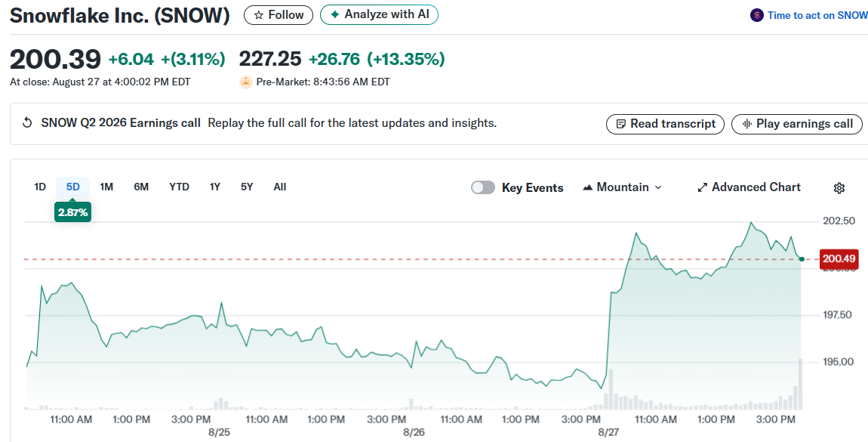Screen dimensions: 868x442
Task: Click the +26.76 pre-market change value
Action: [334, 59]
